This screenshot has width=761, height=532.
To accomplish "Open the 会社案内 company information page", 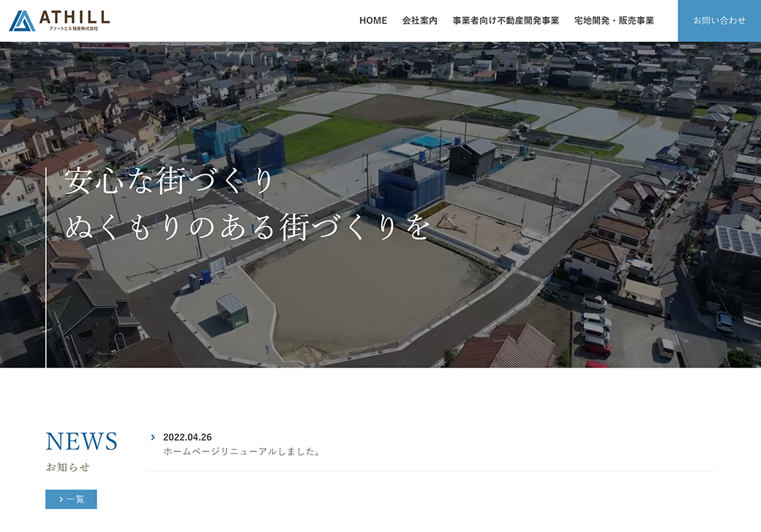I will point(420,20).
